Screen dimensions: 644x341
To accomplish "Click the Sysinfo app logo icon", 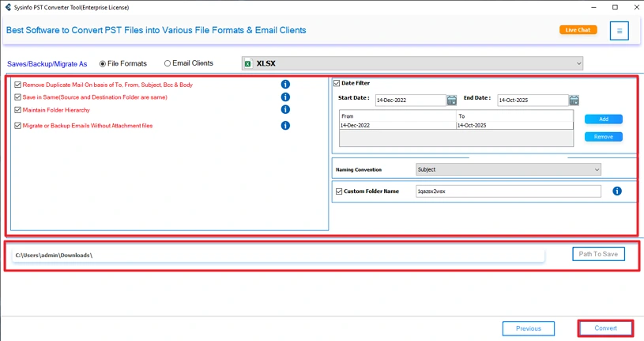I will (8, 7).
